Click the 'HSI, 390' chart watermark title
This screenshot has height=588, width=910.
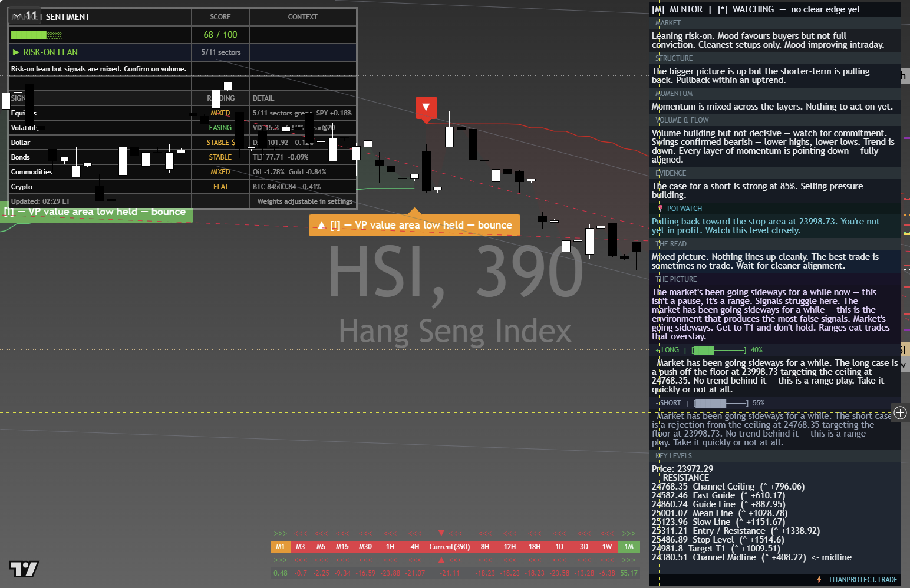(455, 272)
